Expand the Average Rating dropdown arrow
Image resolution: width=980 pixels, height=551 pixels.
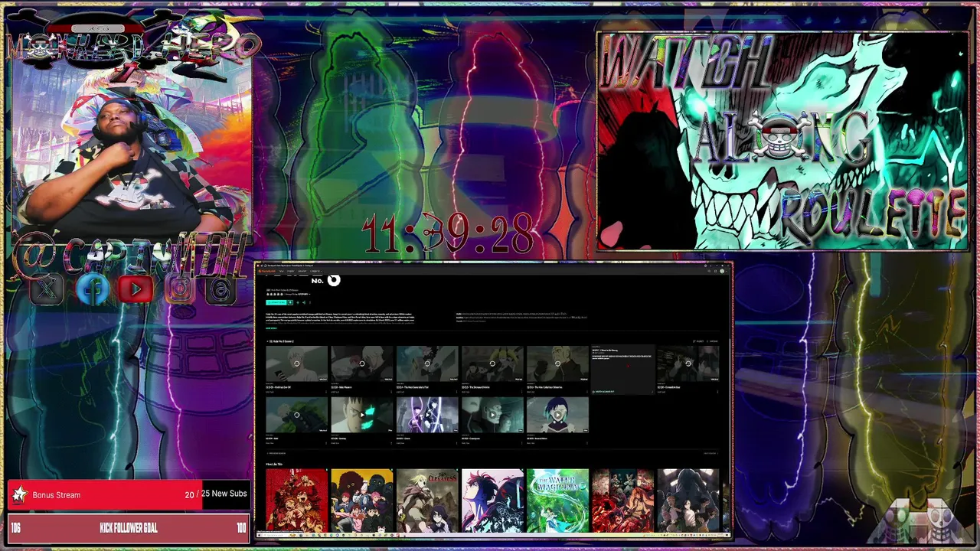pos(309,295)
